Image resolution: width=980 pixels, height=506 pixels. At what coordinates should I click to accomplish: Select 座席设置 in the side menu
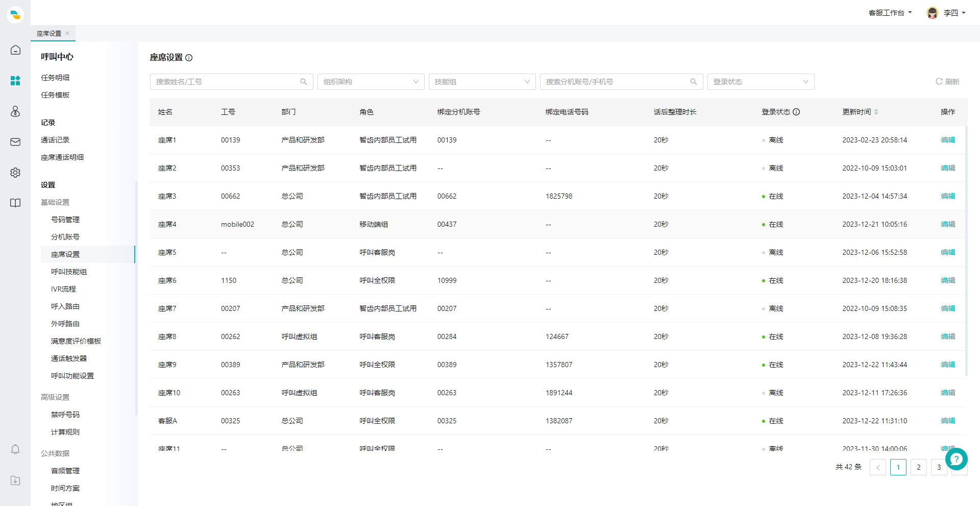[88, 254]
